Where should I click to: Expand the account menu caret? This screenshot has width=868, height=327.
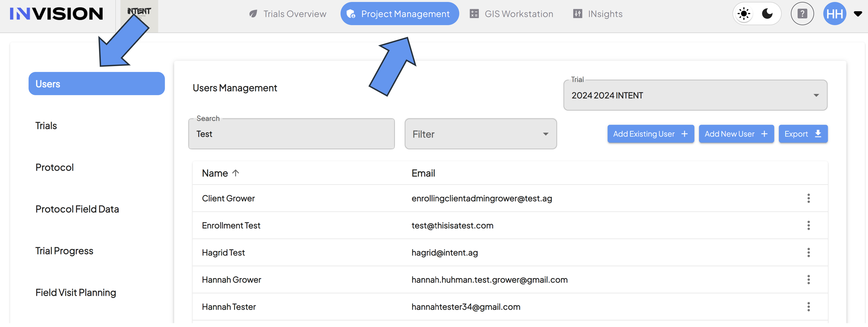[x=858, y=14]
